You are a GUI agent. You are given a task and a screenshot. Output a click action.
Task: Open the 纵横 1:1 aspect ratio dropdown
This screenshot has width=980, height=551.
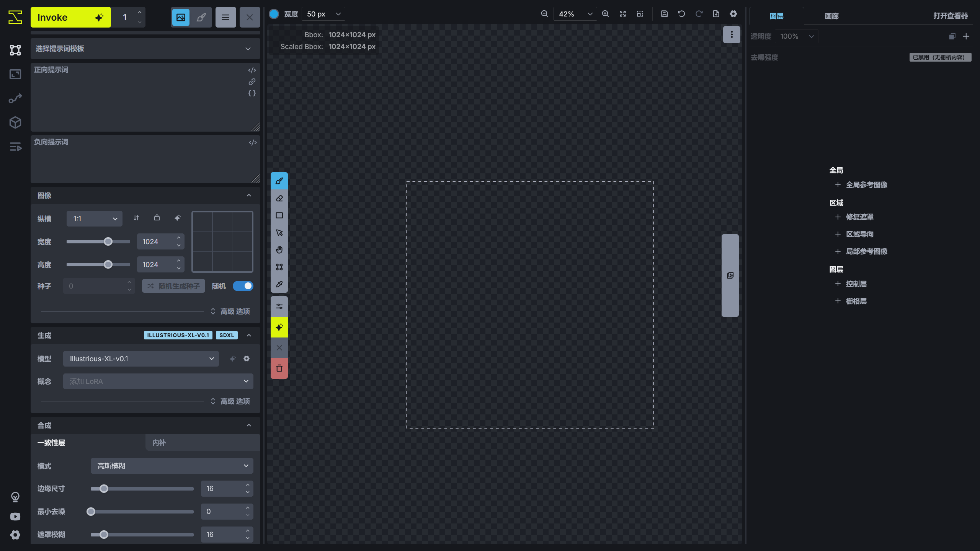(94, 218)
